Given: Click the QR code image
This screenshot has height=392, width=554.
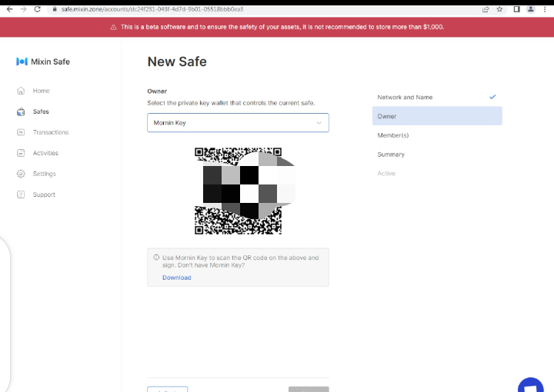Looking at the screenshot, I should pos(238,191).
